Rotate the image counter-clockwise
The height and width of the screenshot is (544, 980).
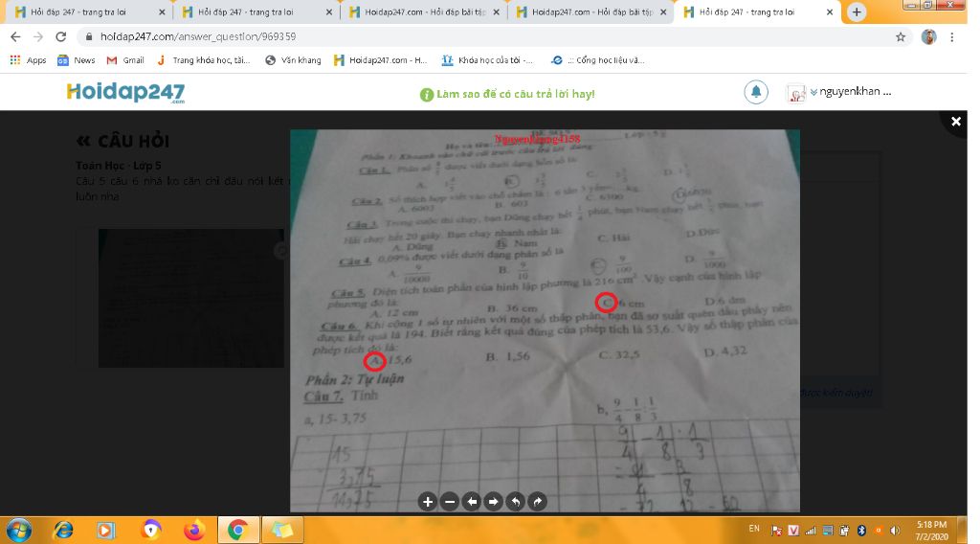pyautogui.click(x=516, y=502)
